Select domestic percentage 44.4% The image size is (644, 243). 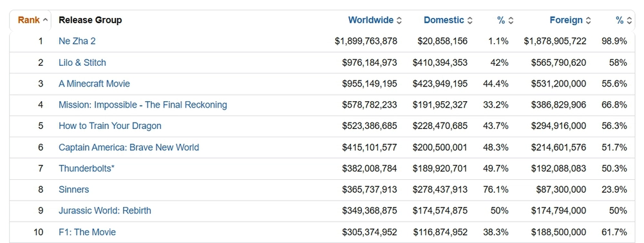(x=496, y=84)
